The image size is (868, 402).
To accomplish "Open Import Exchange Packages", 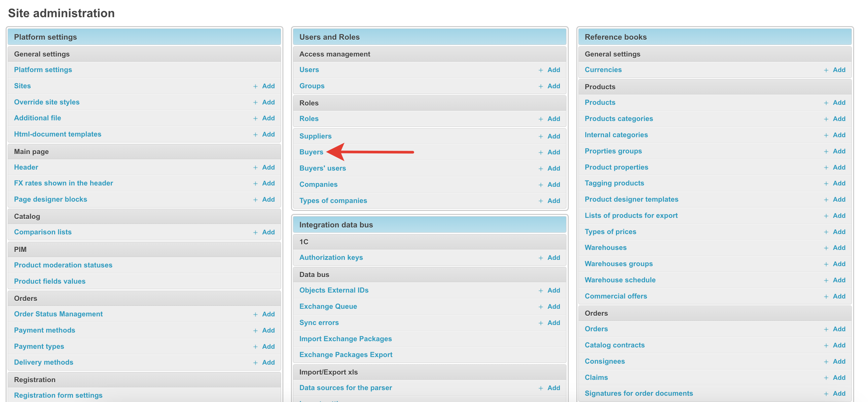I will [x=345, y=339].
